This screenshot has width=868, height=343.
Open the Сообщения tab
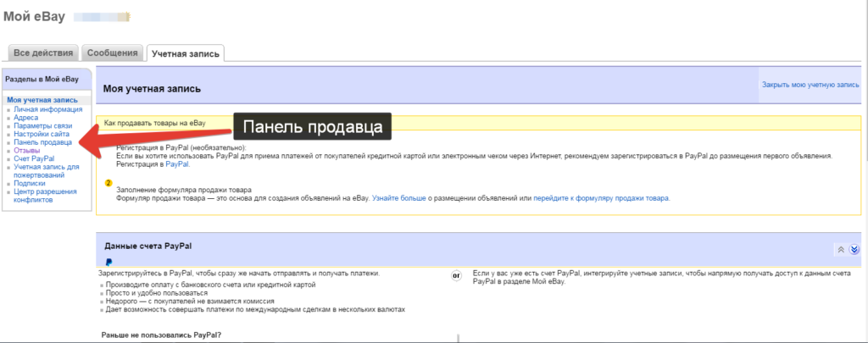coord(113,53)
